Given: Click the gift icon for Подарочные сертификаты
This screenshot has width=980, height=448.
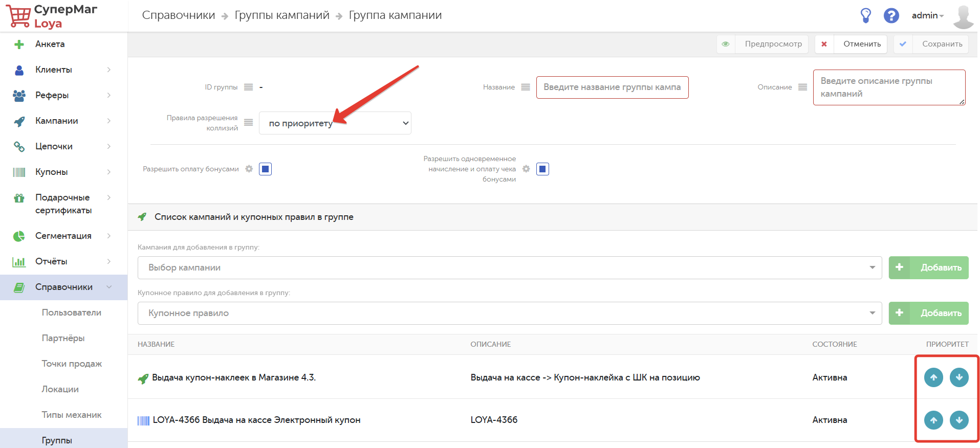Looking at the screenshot, I should [x=19, y=198].
